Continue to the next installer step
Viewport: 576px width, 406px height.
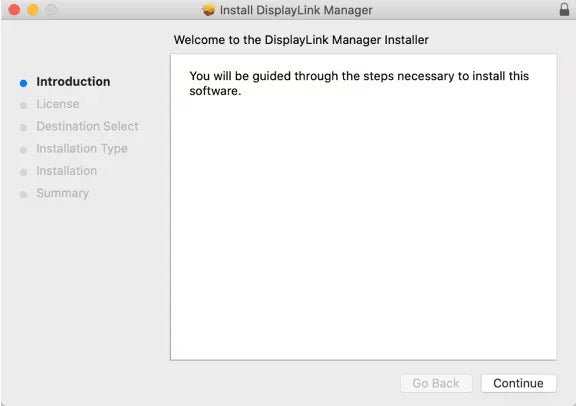click(518, 383)
